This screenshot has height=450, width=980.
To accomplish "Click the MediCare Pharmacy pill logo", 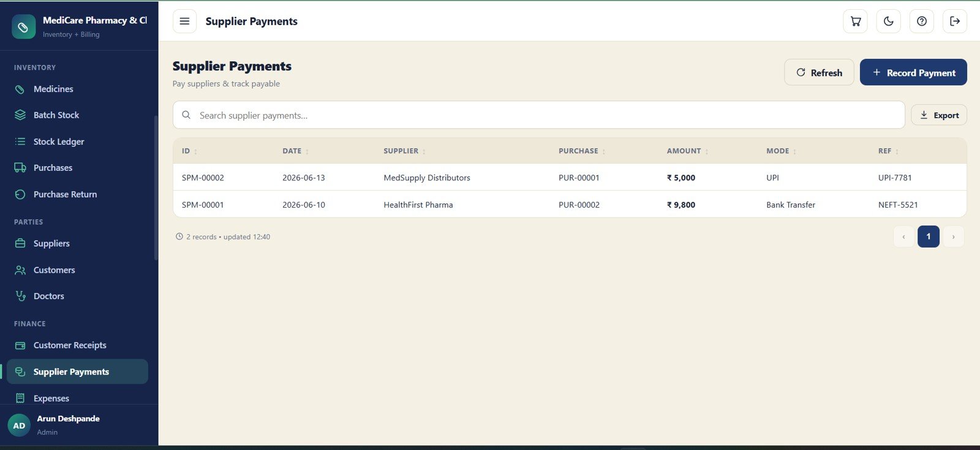I will [x=23, y=27].
